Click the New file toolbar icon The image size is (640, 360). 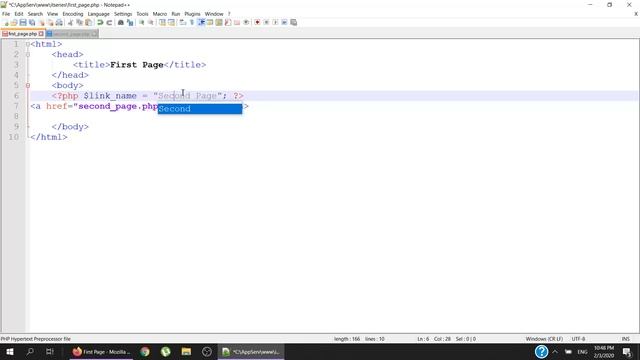tap(6, 22)
